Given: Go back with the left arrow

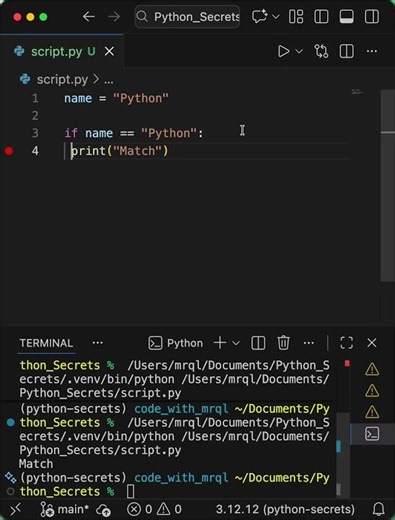Looking at the screenshot, I should [x=89, y=16].
